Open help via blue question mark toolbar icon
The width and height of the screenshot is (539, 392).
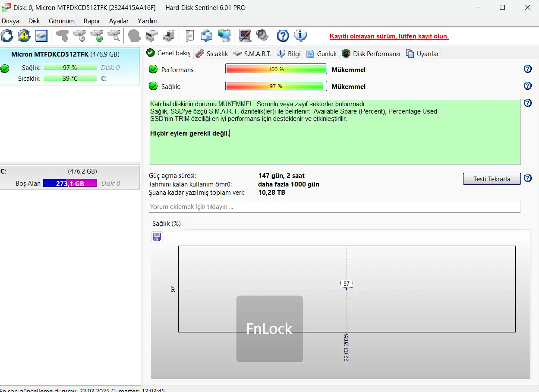pyautogui.click(x=283, y=36)
